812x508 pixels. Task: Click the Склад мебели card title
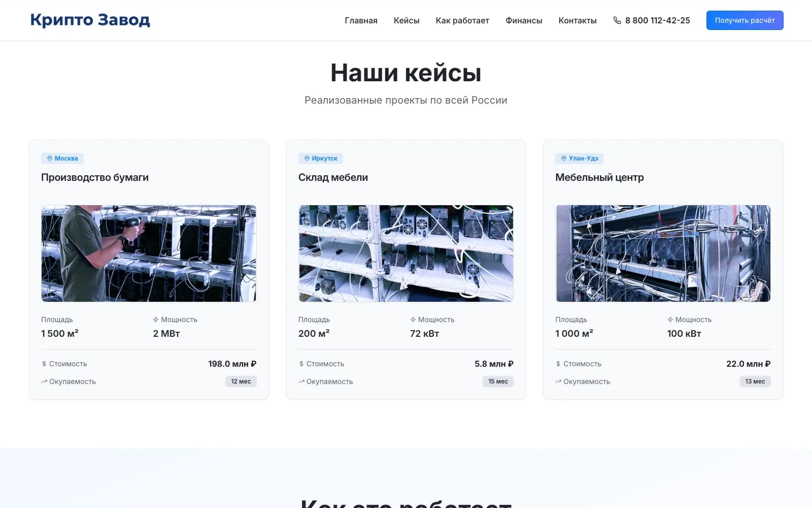[333, 177]
